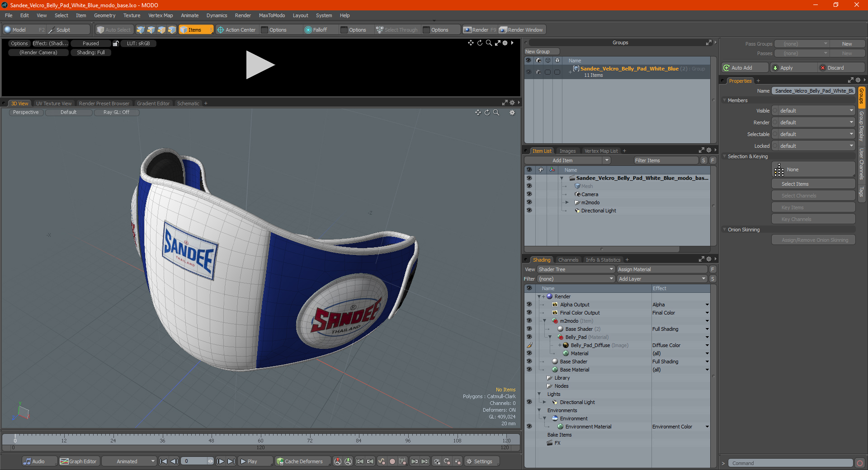Open Add Layer dropdown
Viewport: 868px width, 470px height.
pyautogui.click(x=662, y=279)
